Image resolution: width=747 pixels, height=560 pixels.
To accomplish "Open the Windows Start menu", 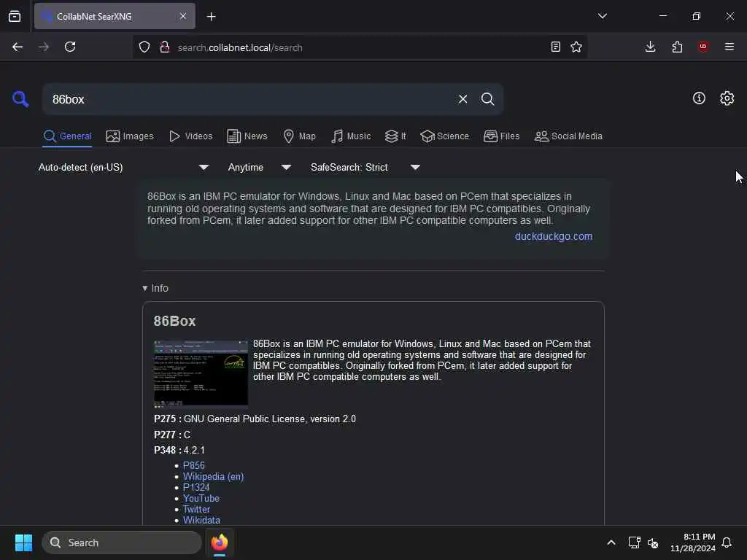I will click(x=23, y=542).
